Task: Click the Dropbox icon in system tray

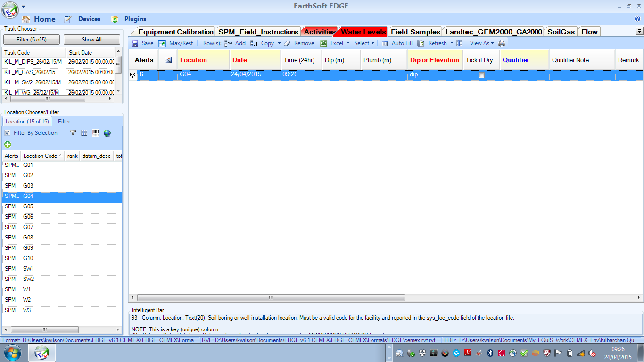Action: coord(422,353)
